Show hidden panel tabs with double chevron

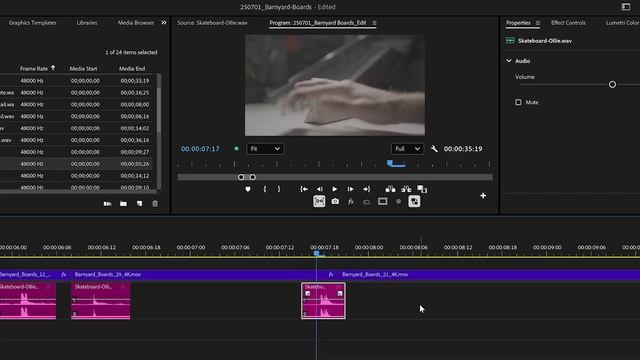(164, 23)
